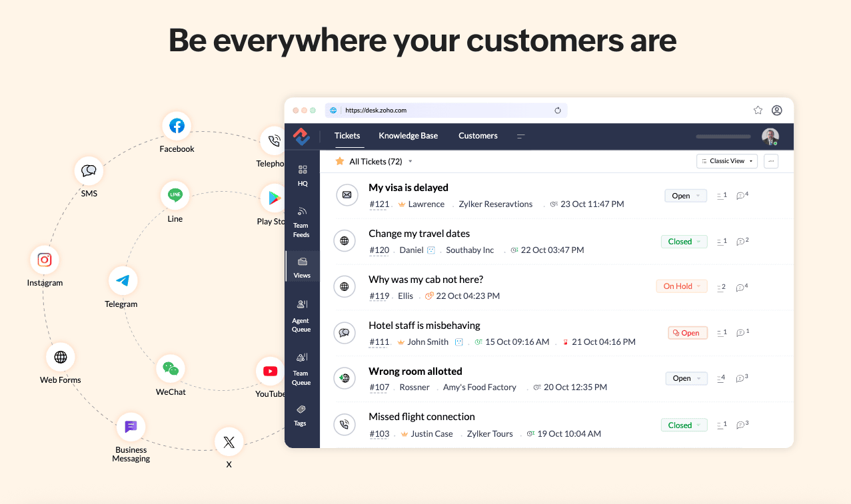Open ticket Hotel staff is misbehaving
Image resolution: width=851 pixels, height=504 pixels.
(x=425, y=326)
